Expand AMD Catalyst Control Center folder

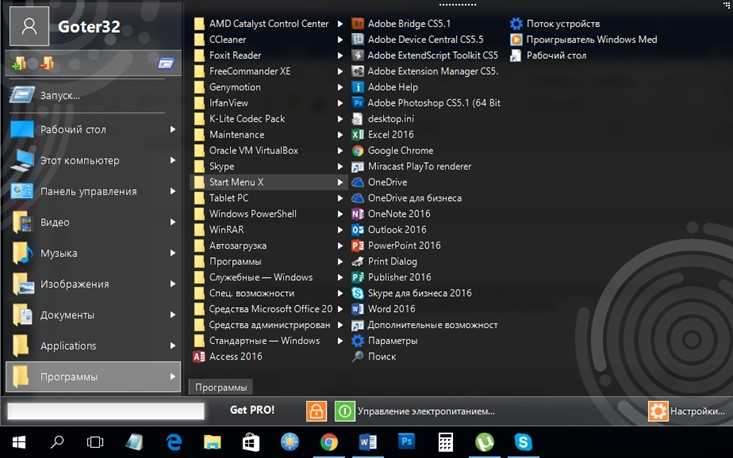tap(269, 23)
